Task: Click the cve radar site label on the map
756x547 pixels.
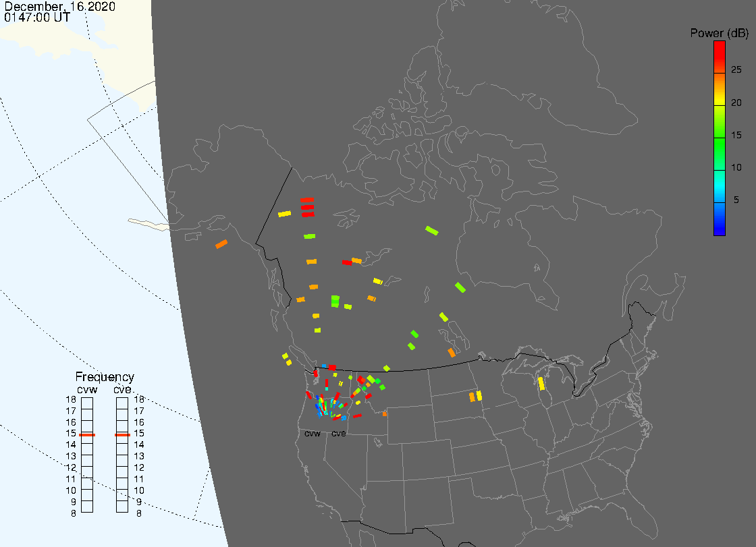Action: pyautogui.click(x=338, y=434)
